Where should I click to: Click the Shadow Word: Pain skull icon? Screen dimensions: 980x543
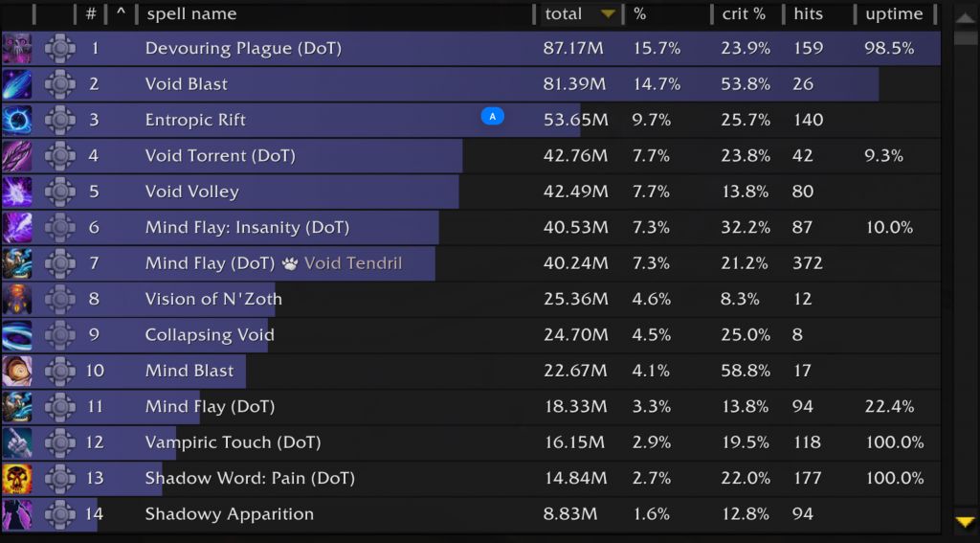tap(17, 478)
